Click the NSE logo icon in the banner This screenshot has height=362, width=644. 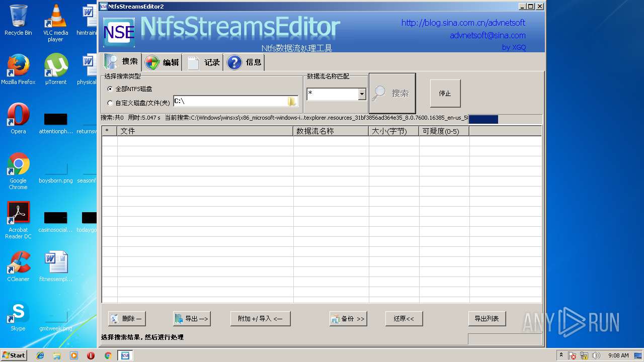(119, 33)
